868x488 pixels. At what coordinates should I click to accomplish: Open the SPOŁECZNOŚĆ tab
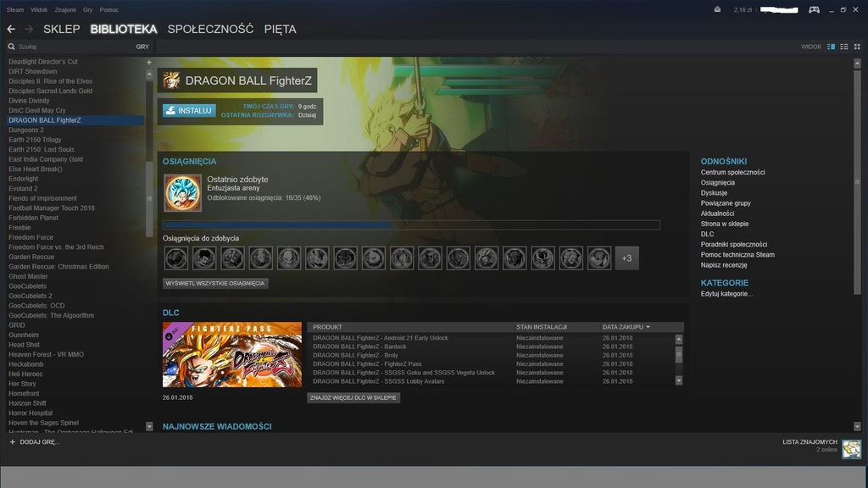click(210, 29)
